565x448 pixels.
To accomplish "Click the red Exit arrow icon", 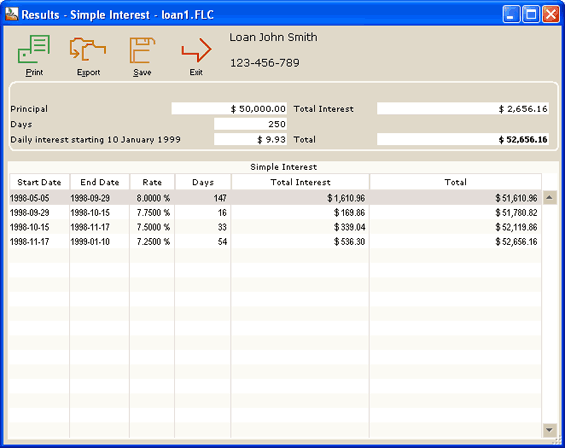I will tap(196, 50).
